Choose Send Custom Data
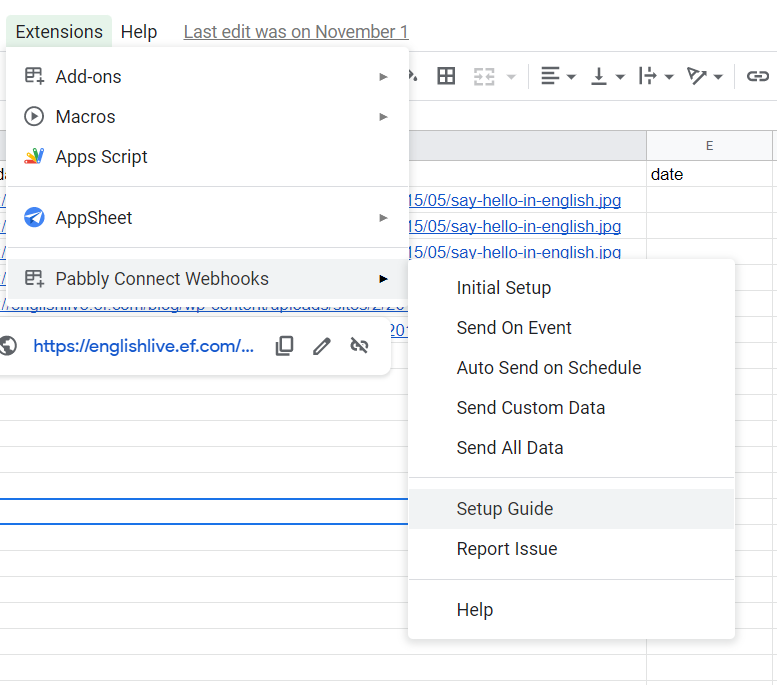 point(571,408)
